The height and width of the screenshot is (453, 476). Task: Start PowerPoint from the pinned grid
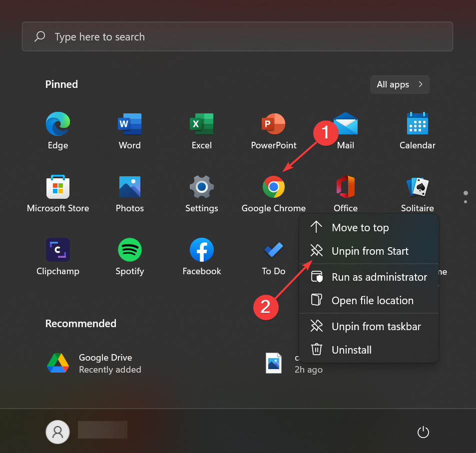click(x=274, y=124)
